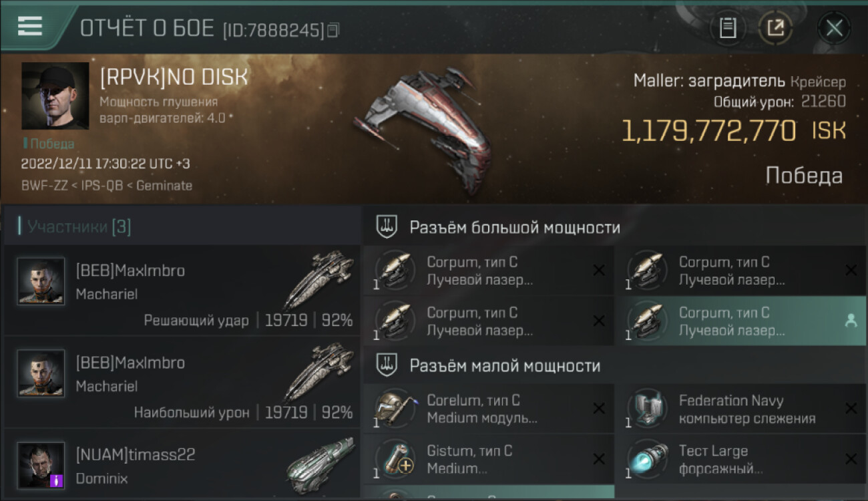The width and height of the screenshot is (868, 501).
Task: Select MaxImbro Решающий удар entry
Action: point(182,291)
